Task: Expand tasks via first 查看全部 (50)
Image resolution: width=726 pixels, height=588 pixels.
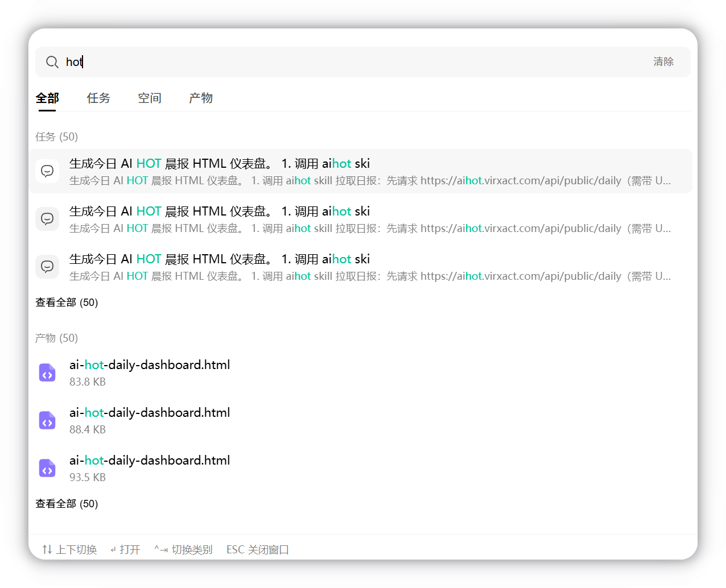Action: 67,303
